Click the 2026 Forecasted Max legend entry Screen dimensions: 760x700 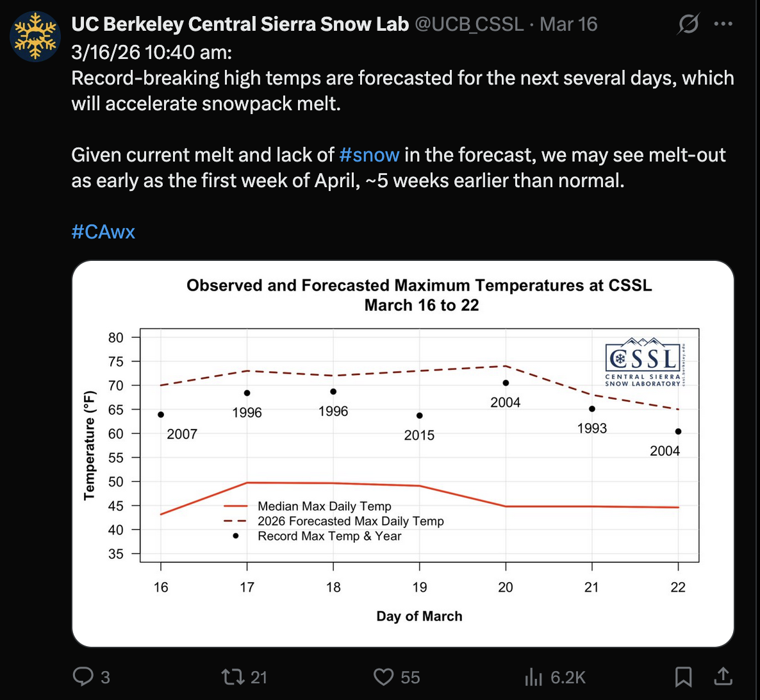coord(351,521)
